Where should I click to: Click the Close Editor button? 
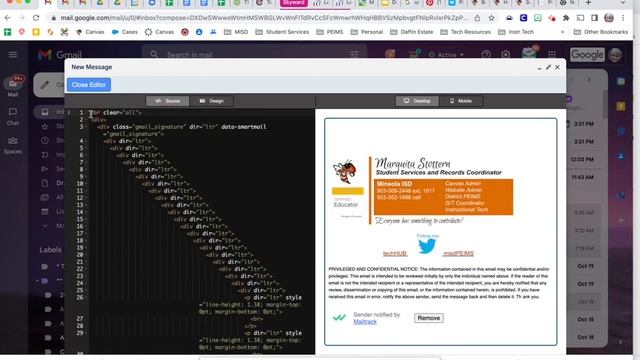point(89,85)
